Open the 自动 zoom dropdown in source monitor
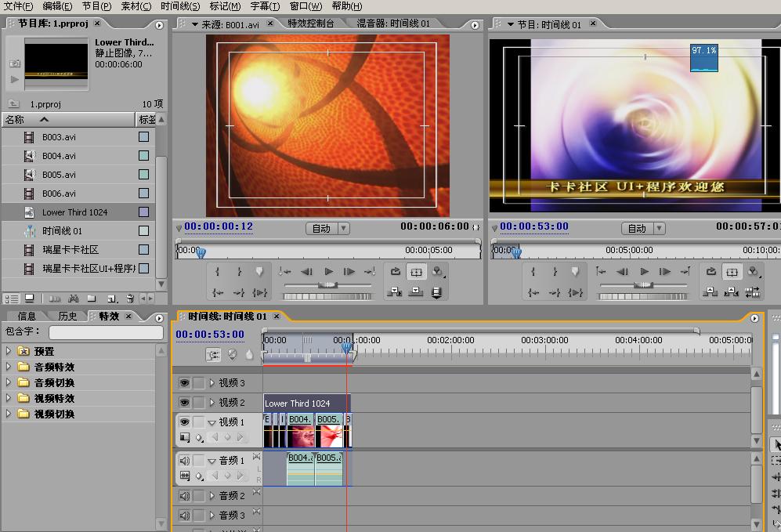This screenshot has width=781, height=532. (327, 229)
